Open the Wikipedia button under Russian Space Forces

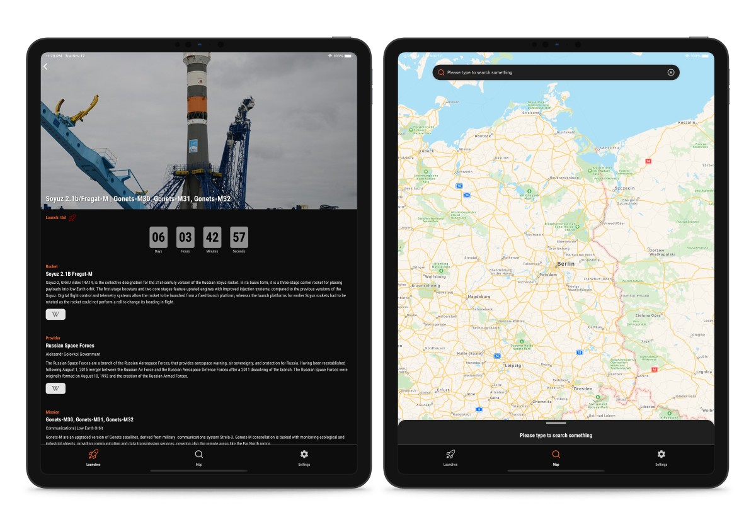click(x=55, y=388)
